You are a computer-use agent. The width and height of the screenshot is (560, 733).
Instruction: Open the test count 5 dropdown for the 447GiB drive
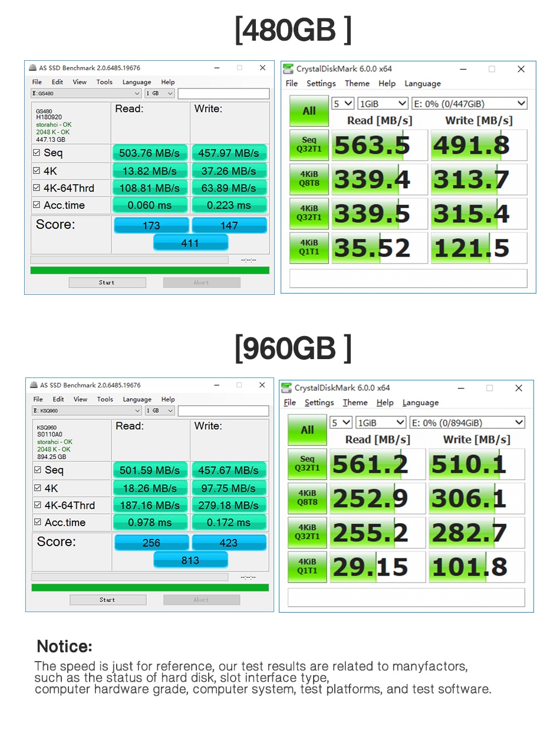click(x=343, y=104)
